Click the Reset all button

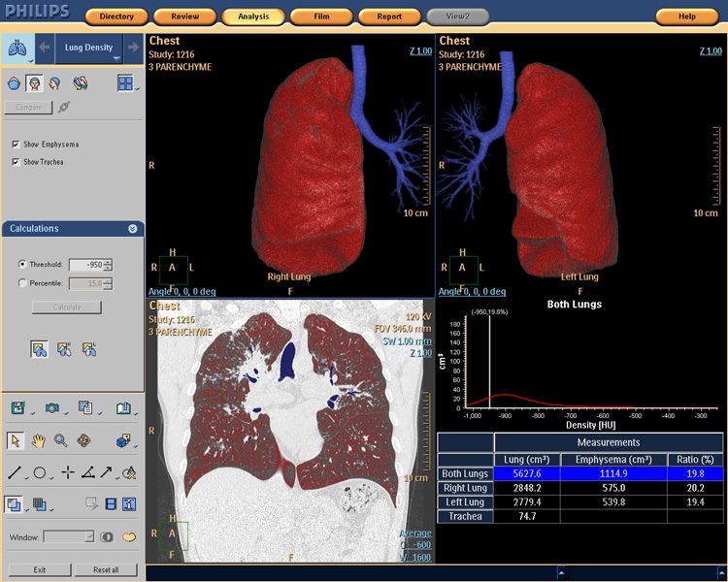106,569
